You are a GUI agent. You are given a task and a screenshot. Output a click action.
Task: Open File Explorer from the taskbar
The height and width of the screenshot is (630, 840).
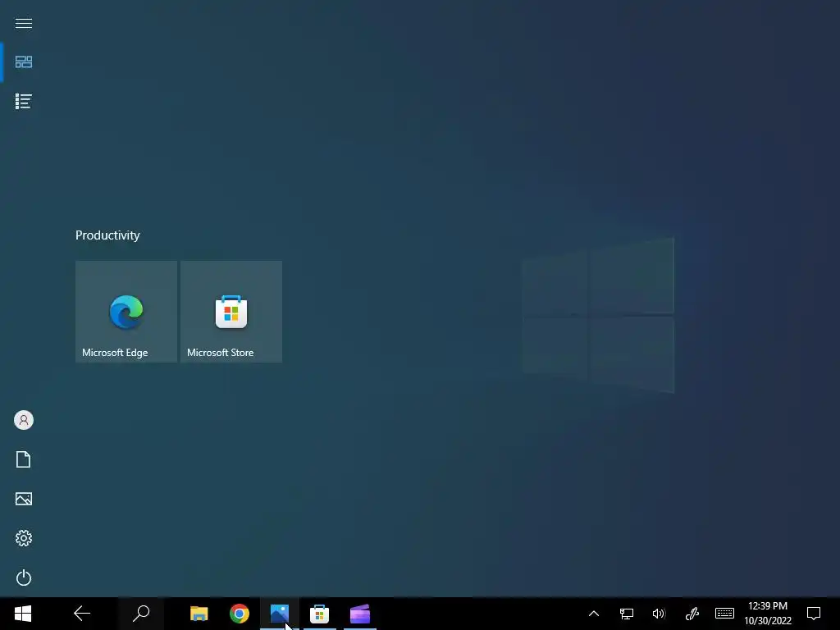tap(199, 614)
